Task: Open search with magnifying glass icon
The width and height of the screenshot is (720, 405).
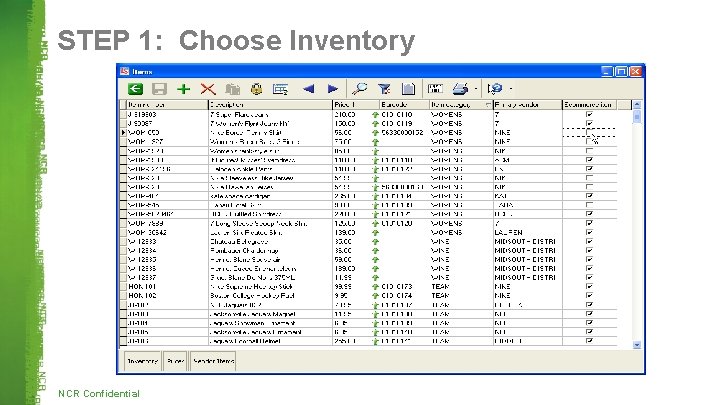Action: point(359,89)
